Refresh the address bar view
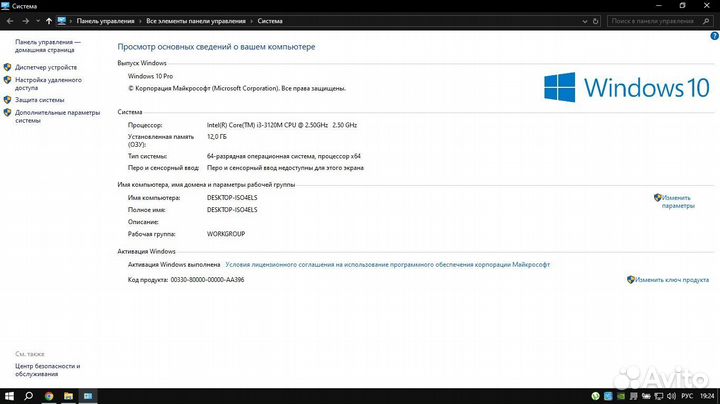This screenshot has width=720, height=404. coord(596,21)
